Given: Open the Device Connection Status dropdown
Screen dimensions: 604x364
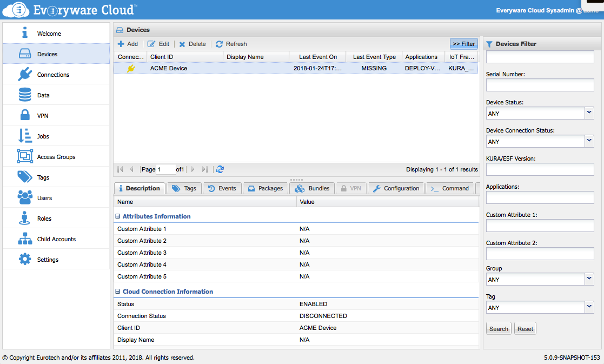Looking at the screenshot, I should tap(589, 141).
